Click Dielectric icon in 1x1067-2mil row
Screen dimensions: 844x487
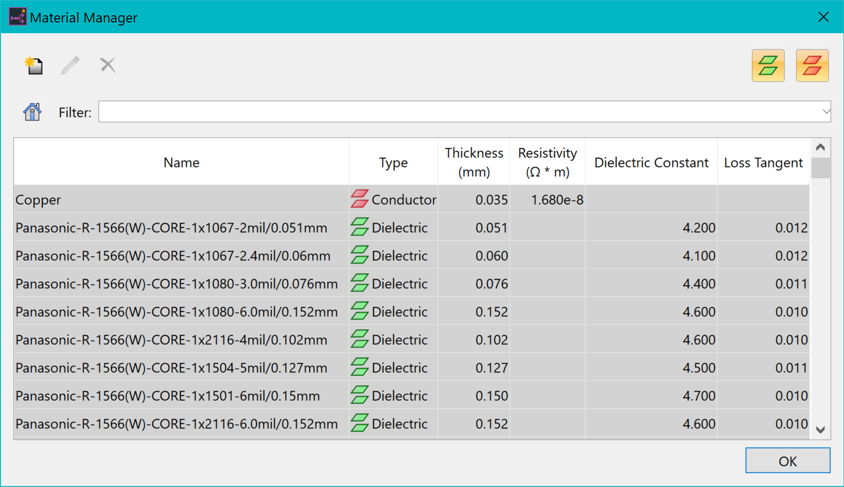(x=360, y=227)
